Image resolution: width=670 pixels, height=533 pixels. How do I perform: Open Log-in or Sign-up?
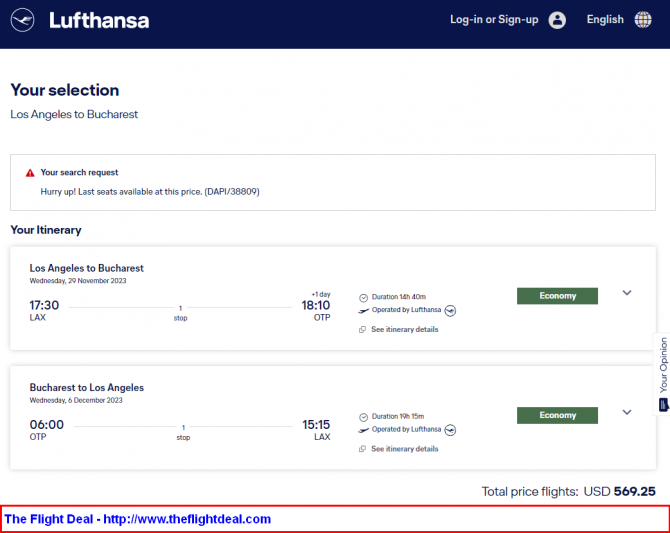[494, 20]
